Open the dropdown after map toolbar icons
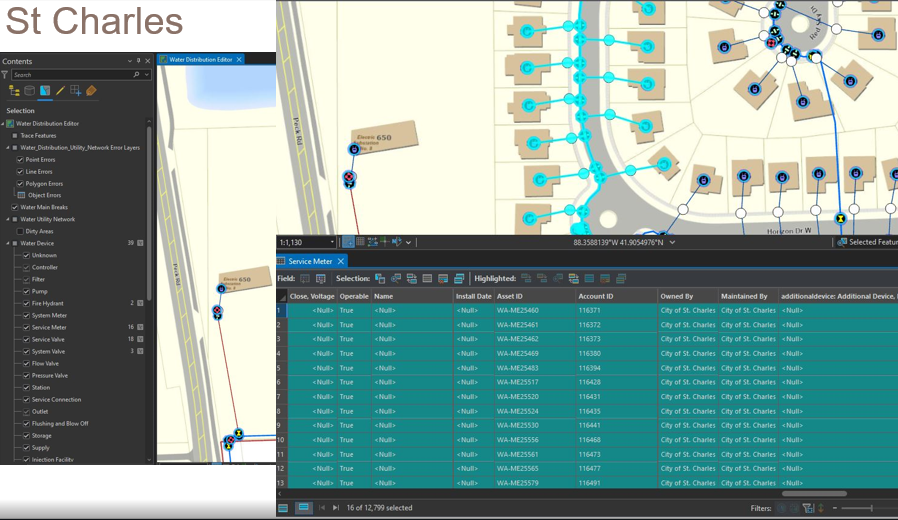This screenshot has height=520, width=898. tap(408, 242)
